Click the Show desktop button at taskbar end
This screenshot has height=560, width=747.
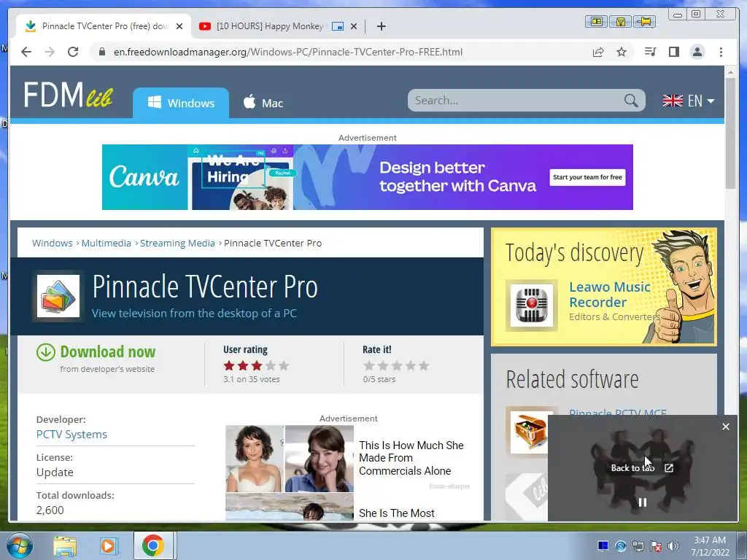tap(743, 546)
